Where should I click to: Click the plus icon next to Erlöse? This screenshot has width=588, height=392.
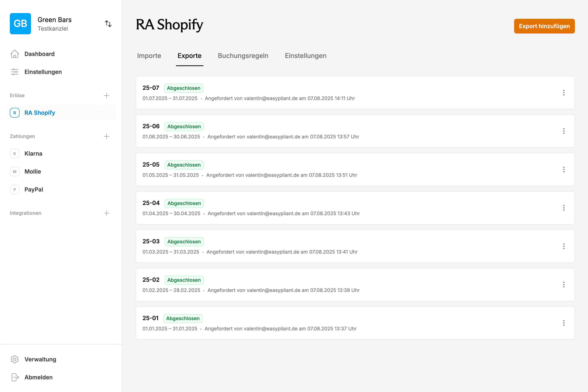pos(107,95)
